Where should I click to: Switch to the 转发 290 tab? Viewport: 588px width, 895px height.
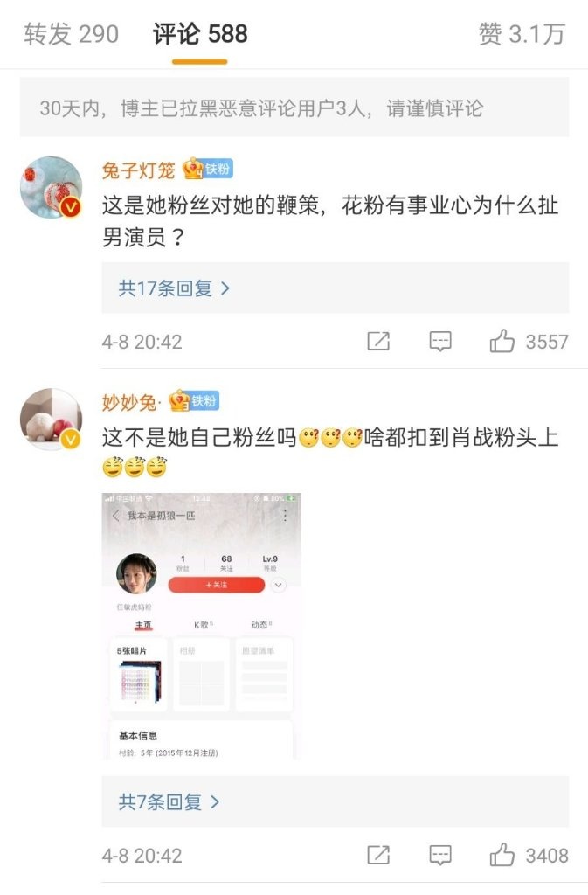pyautogui.click(x=72, y=34)
